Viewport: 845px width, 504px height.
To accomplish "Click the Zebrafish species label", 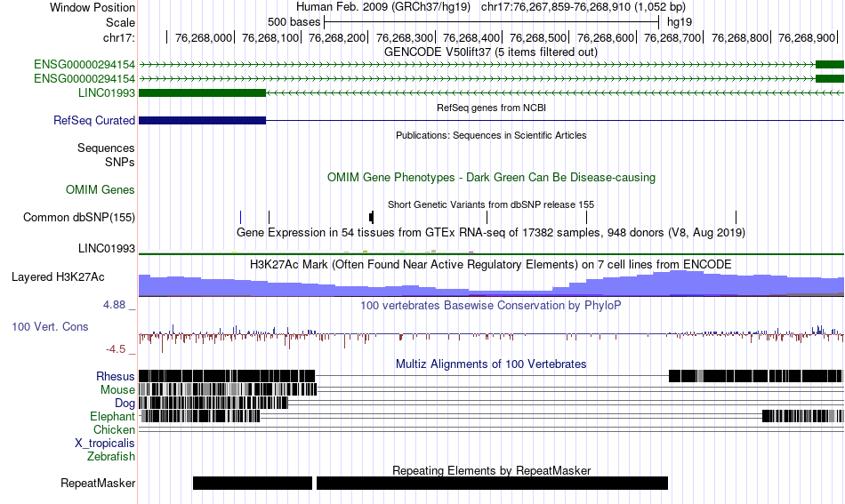I will click(111, 457).
